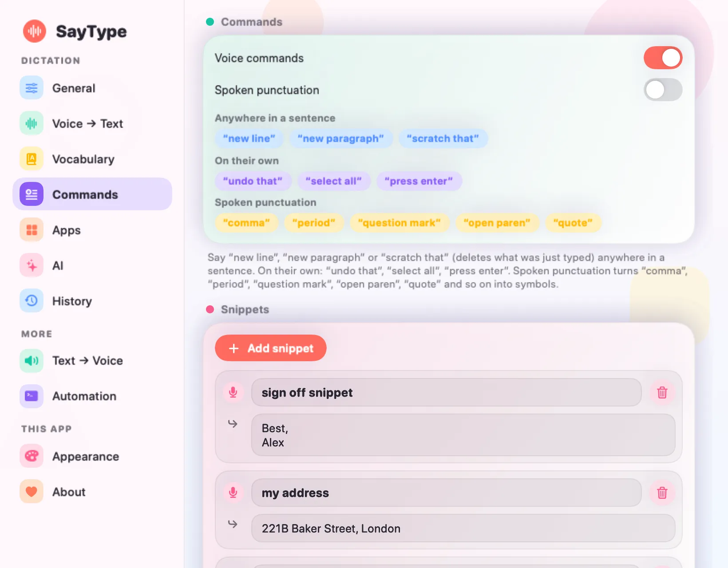
Task: Click the "new line" command chip
Action: (249, 138)
